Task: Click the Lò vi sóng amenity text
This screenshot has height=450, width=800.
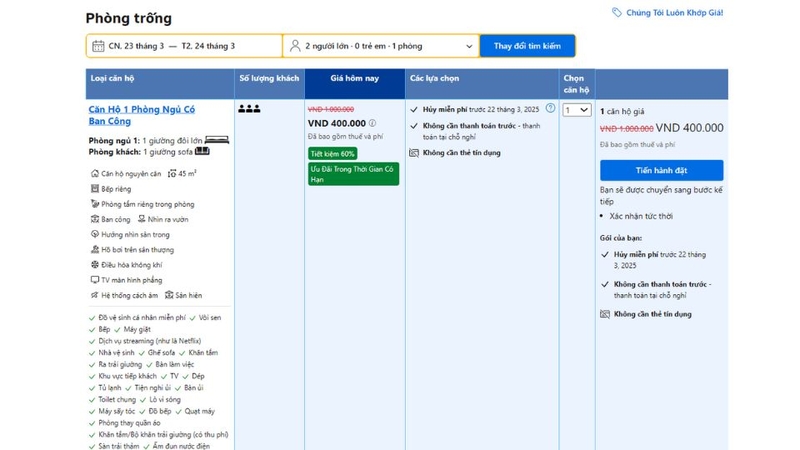Action: (165, 399)
